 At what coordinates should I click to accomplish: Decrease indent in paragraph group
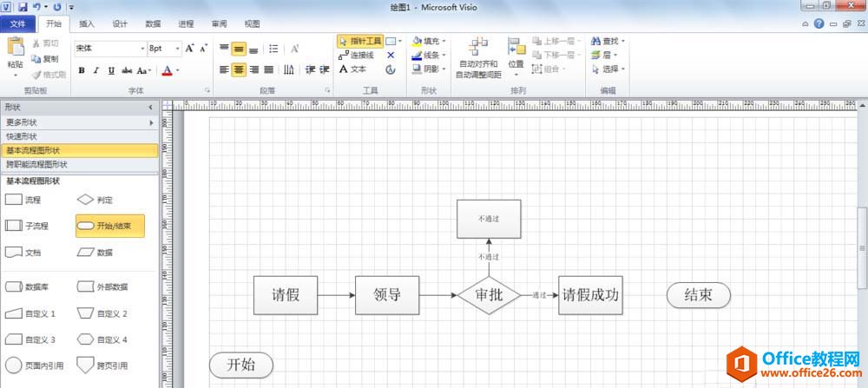click(x=310, y=69)
